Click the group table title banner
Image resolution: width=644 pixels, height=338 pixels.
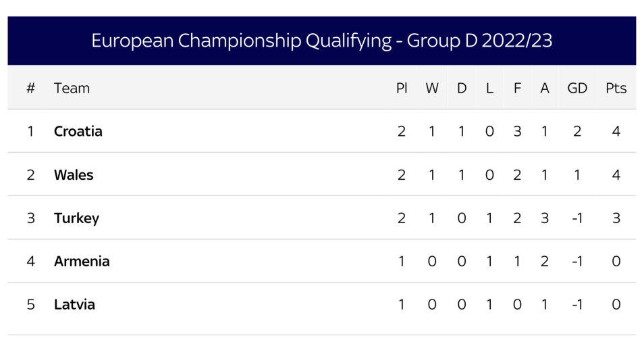(321, 41)
